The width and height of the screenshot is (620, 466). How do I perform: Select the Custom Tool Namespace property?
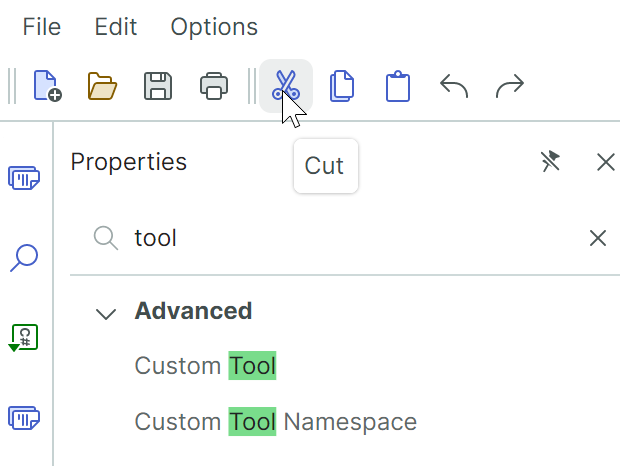pos(275,422)
